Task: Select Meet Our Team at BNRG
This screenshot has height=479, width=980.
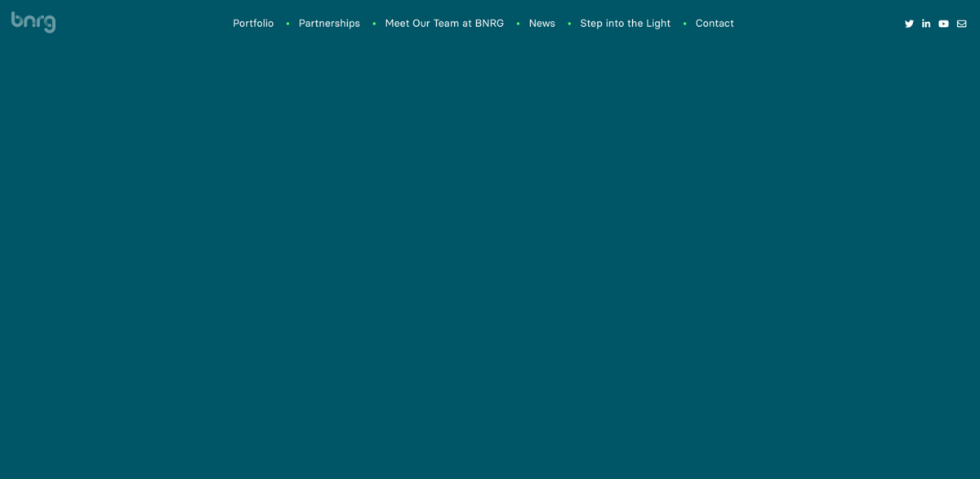Action: (x=444, y=24)
